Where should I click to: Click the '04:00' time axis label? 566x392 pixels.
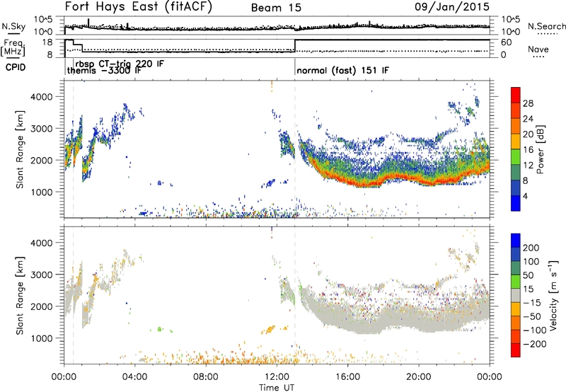pyautogui.click(x=134, y=377)
